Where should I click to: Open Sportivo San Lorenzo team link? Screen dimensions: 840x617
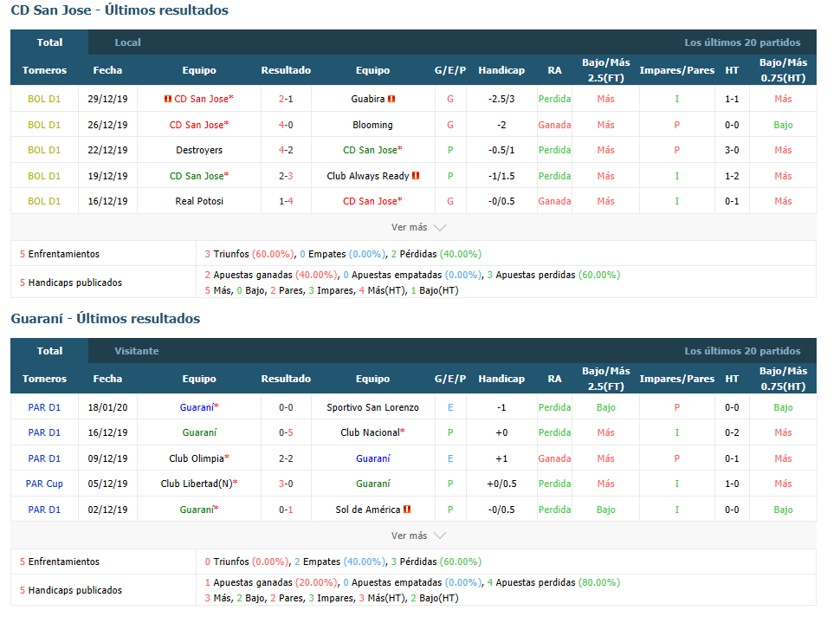click(x=372, y=407)
